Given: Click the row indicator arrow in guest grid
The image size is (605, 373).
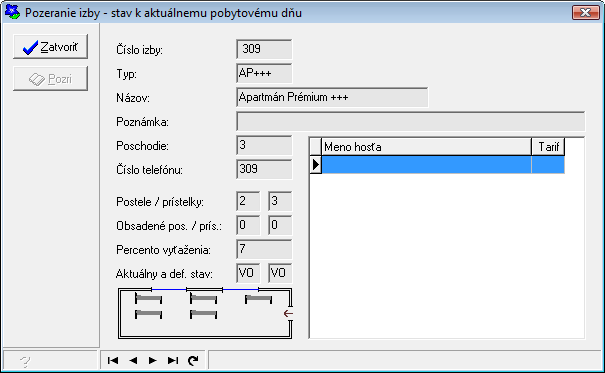Looking at the screenshot, I should pos(316,165).
